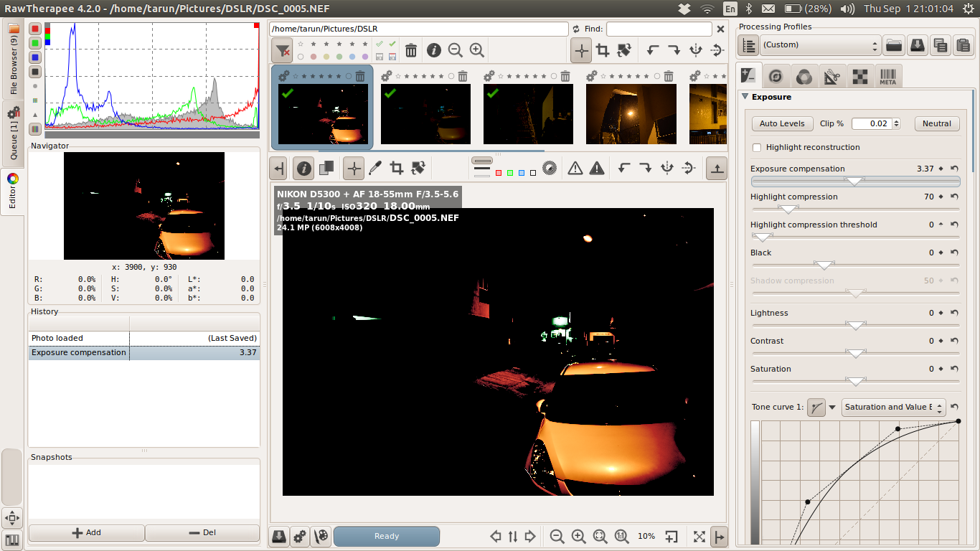Rotate image left in editor toolbar
This screenshot has height=551, width=980.
pos(624,168)
